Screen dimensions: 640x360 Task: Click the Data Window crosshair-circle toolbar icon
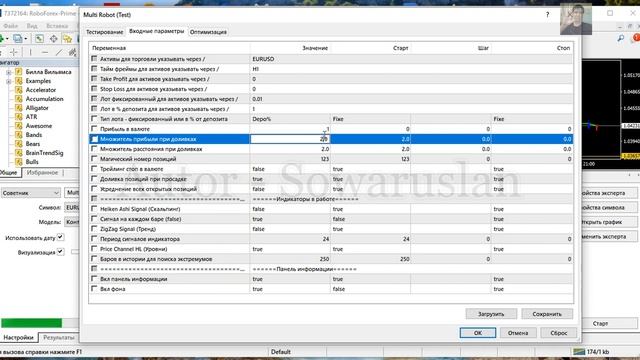(53, 39)
